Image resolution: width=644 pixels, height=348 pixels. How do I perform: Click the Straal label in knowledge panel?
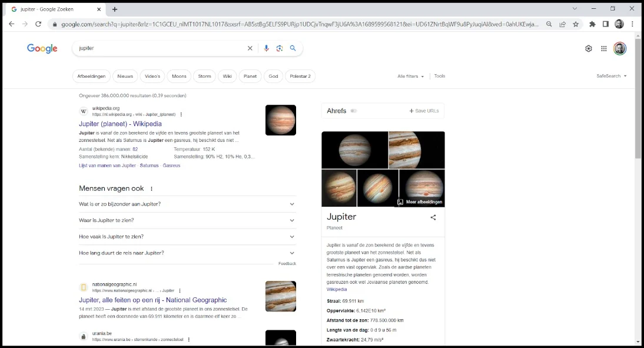334,301
